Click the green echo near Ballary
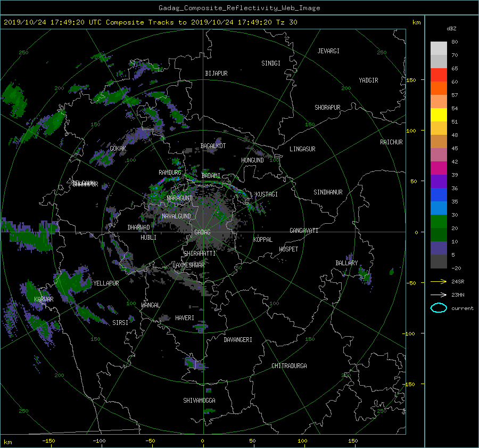This screenshot has width=479, height=448. point(365,275)
